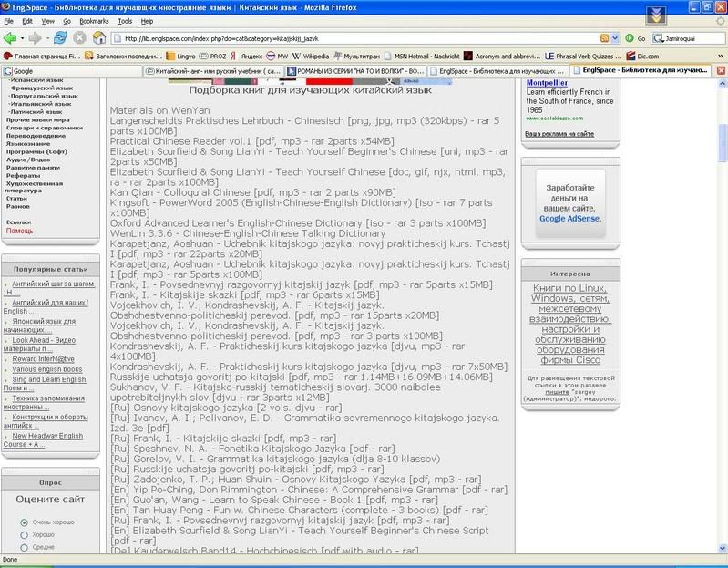Open the Главная страница bookmark
The image size is (728, 568).
pos(42,57)
